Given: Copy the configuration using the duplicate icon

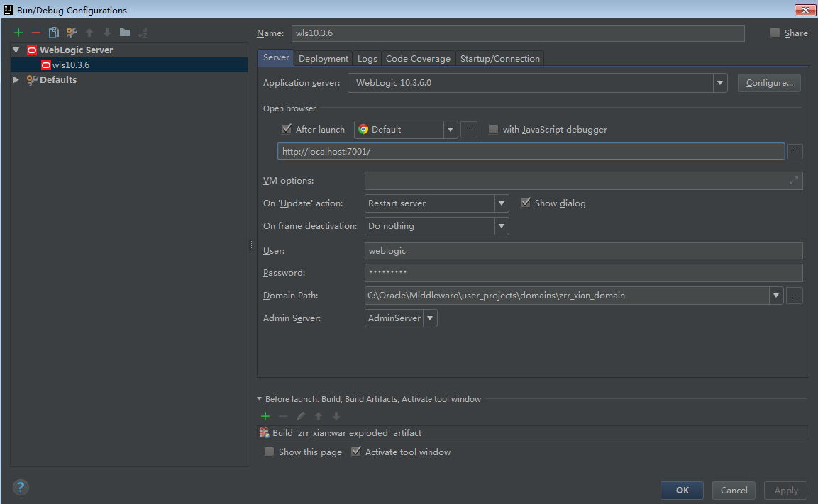Looking at the screenshot, I should [x=54, y=33].
